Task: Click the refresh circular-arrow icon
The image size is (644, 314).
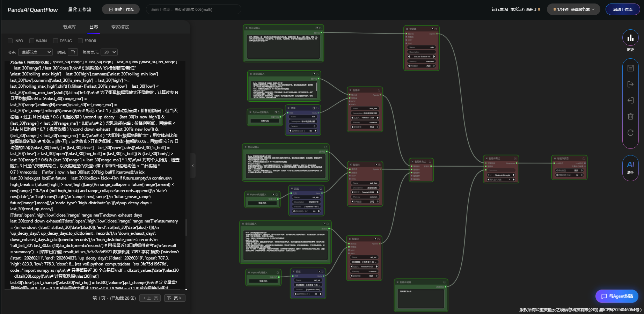Action: [630, 133]
